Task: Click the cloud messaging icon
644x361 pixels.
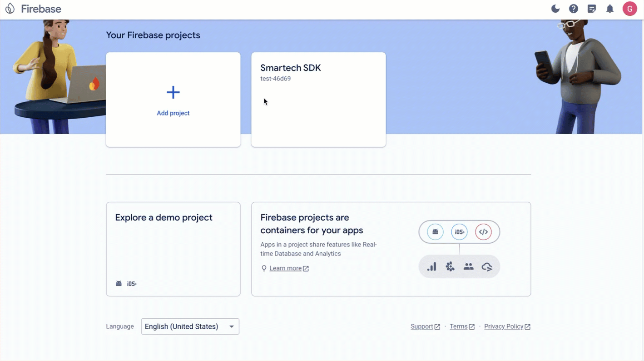Action: point(487,267)
